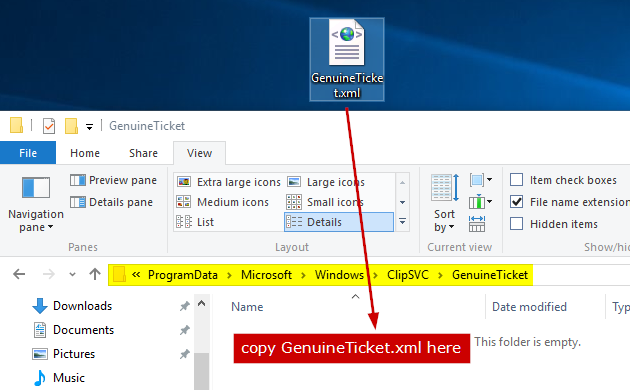
Task: Click Size all columns to fit icon
Action: (x=477, y=224)
